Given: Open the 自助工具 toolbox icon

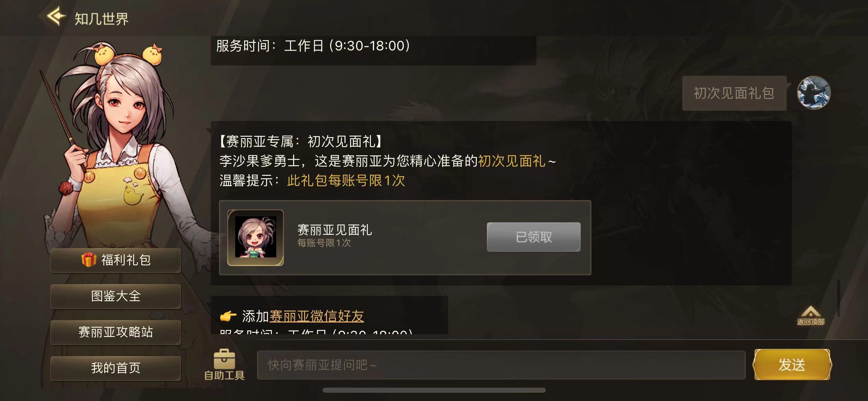Looking at the screenshot, I should [x=224, y=359].
